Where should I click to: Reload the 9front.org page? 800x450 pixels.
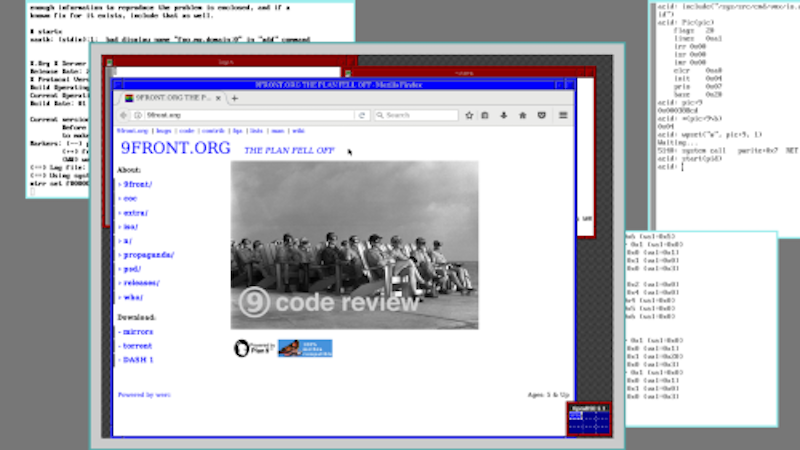click(362, 115)
